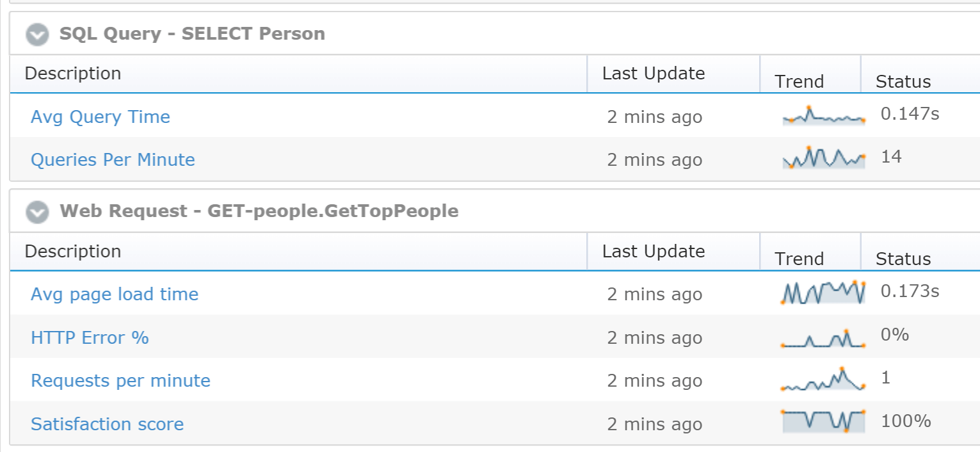
Task: Collapse the Web Request GET-people.GetTopPeople section
Action: coord(37,212)
